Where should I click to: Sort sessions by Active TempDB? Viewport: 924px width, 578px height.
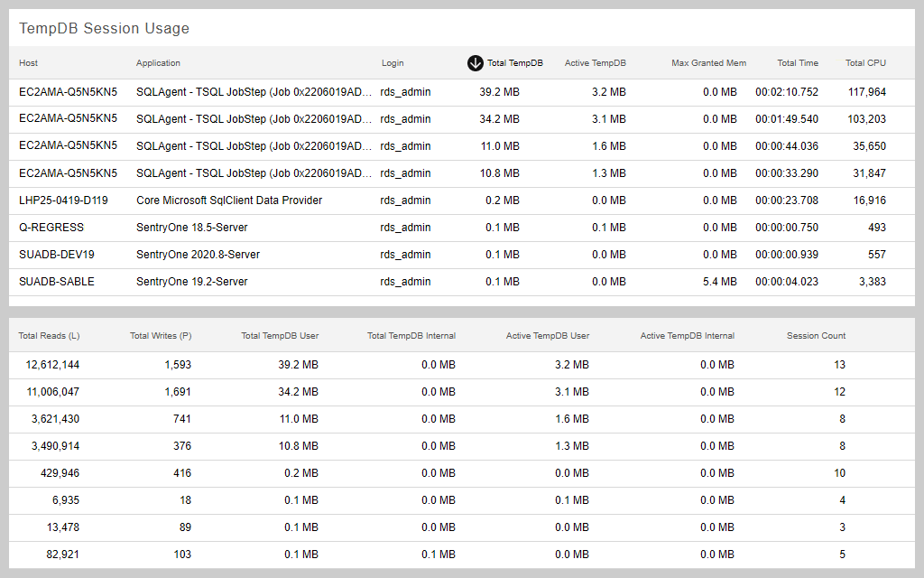(595, 63)
